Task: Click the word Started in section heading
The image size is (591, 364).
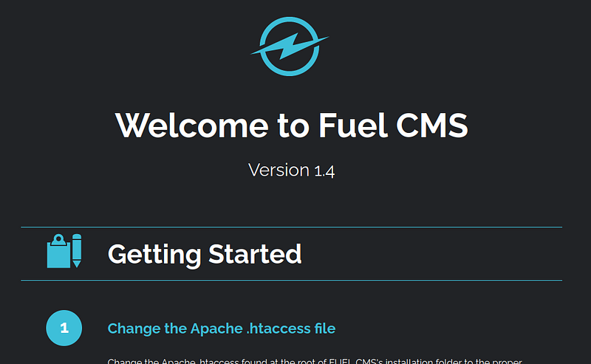Action: click(x=255, y=254)
